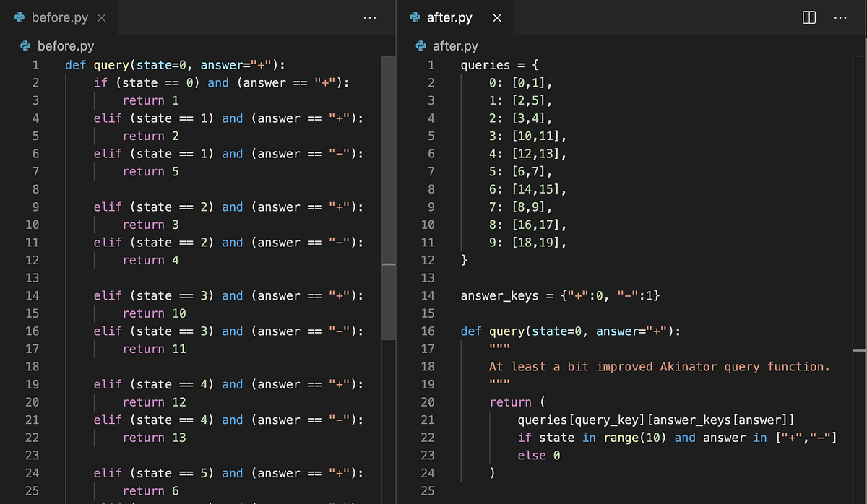Image resolution: width=867 pixels, height=504 pixels.
Task: Click the Python icon on the after.py tab
Action: click(415, 18)
